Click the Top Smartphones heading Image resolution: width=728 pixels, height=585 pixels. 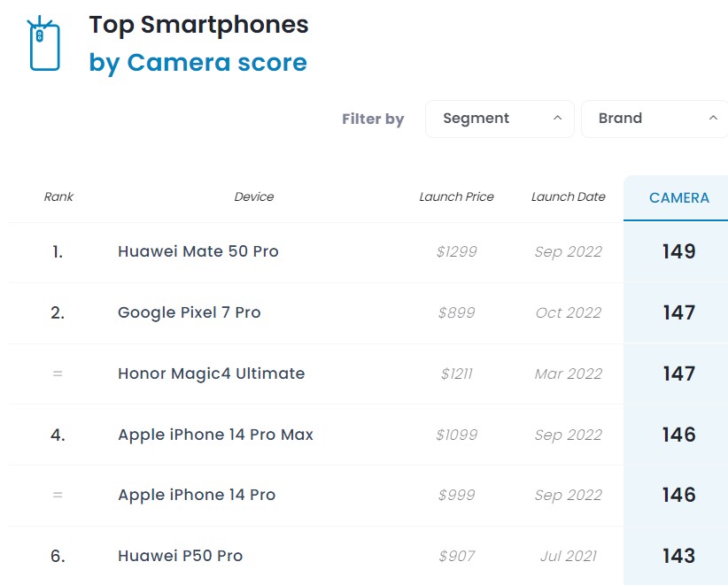(198, 25)
